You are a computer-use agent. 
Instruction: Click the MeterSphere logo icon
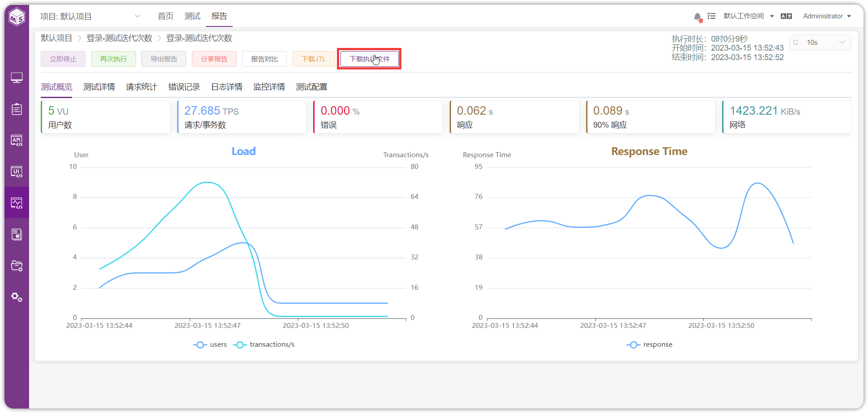pos(17,17)
